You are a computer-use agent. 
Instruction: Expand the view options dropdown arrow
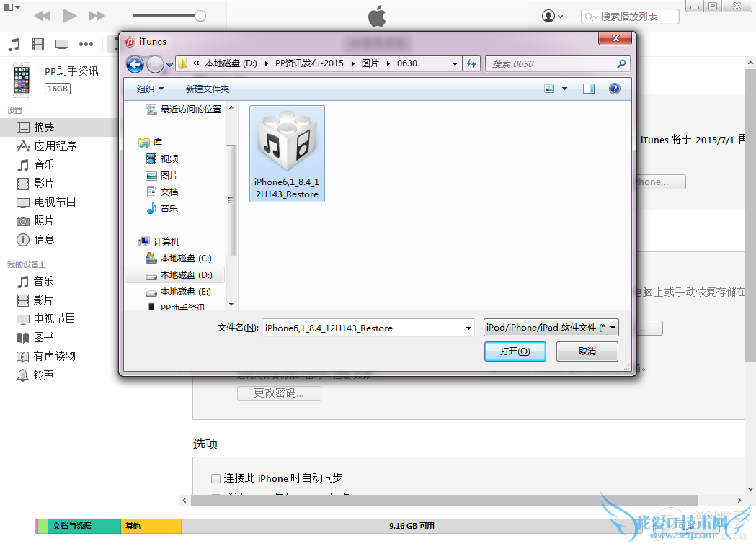[x=564, y=89]
